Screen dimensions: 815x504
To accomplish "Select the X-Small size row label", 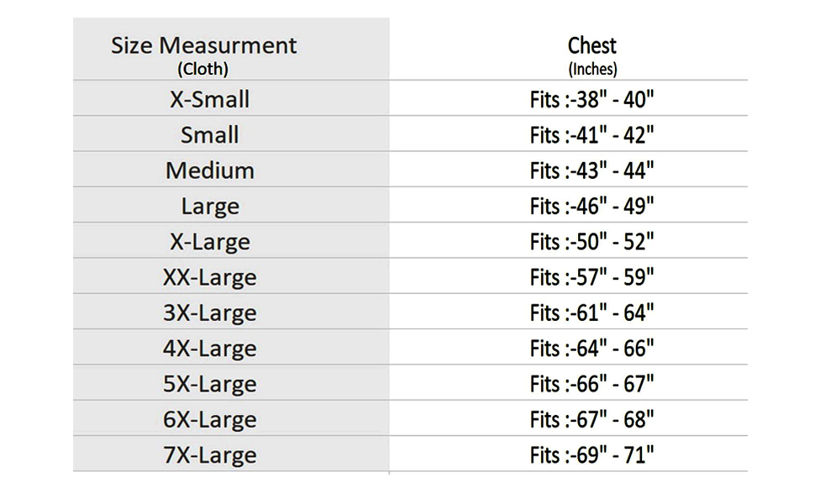I will click(210, 99).
